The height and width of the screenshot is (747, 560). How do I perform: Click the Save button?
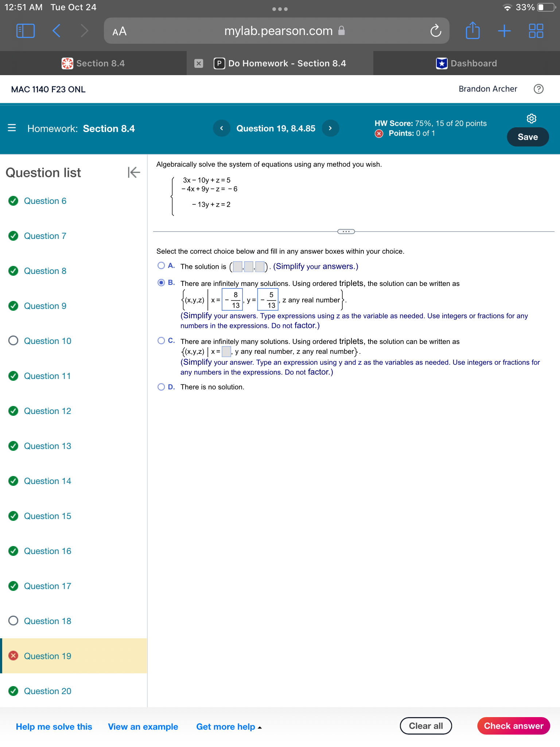click(x=528, y=137)
